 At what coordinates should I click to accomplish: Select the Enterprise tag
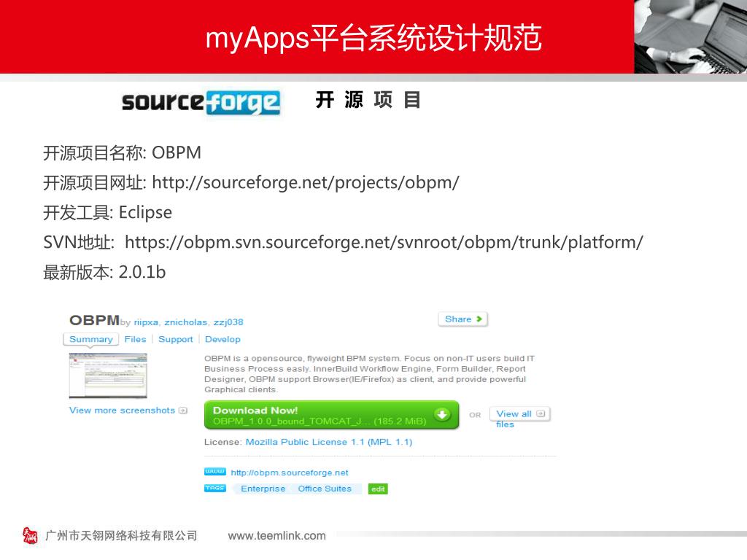pos(263,489)
